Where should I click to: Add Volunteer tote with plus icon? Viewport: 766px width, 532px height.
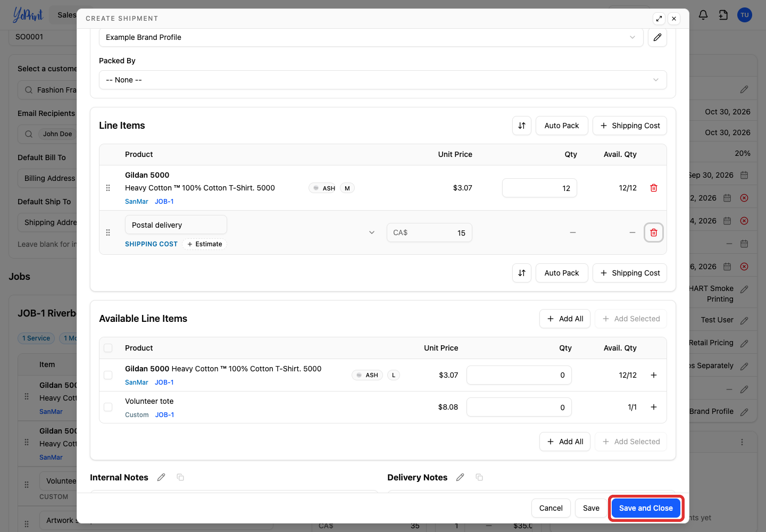click(x=654, y=407)
